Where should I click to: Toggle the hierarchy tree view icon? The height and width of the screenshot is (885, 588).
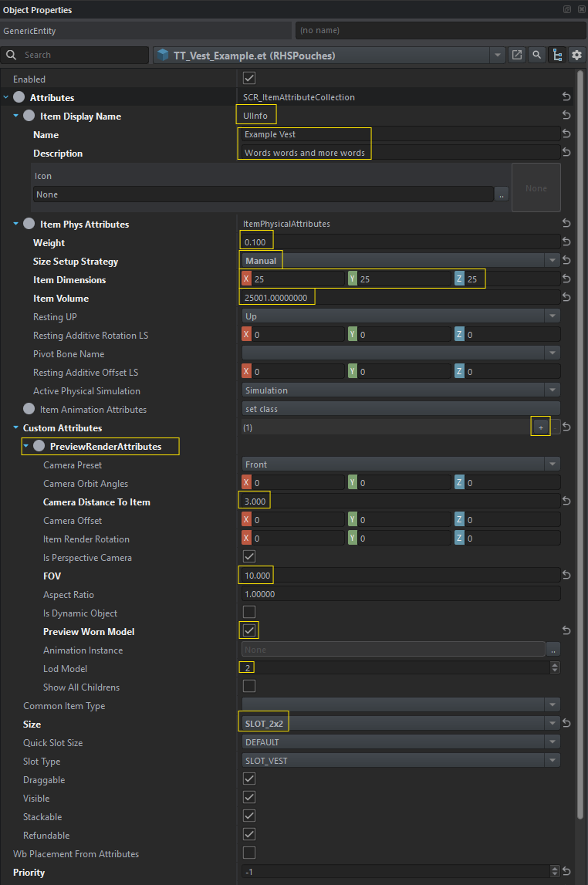[556, 55]
